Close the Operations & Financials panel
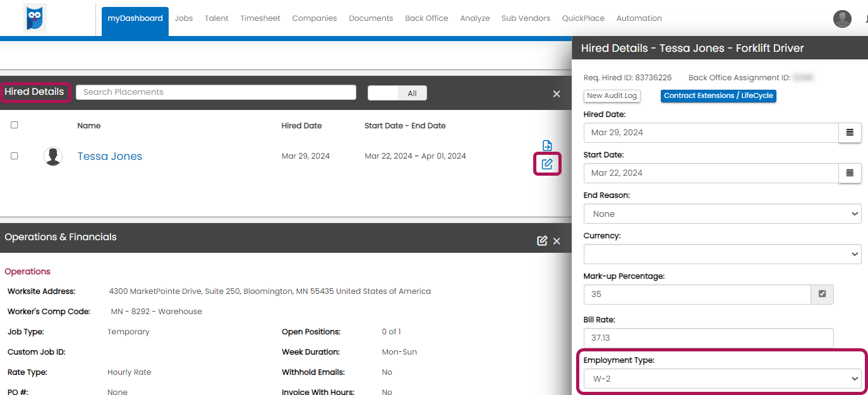868x395 pixels. click(557, 241)
